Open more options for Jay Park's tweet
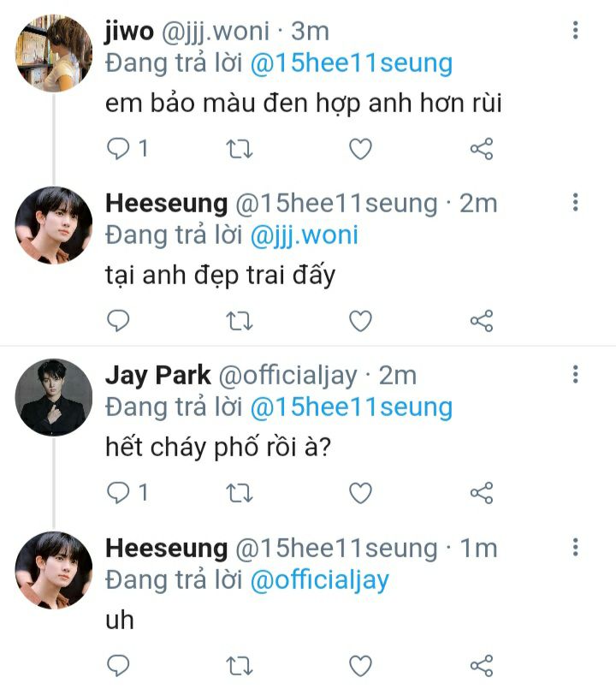The height and width of the screenshot is (689, 616). click(x=575, y=374)
